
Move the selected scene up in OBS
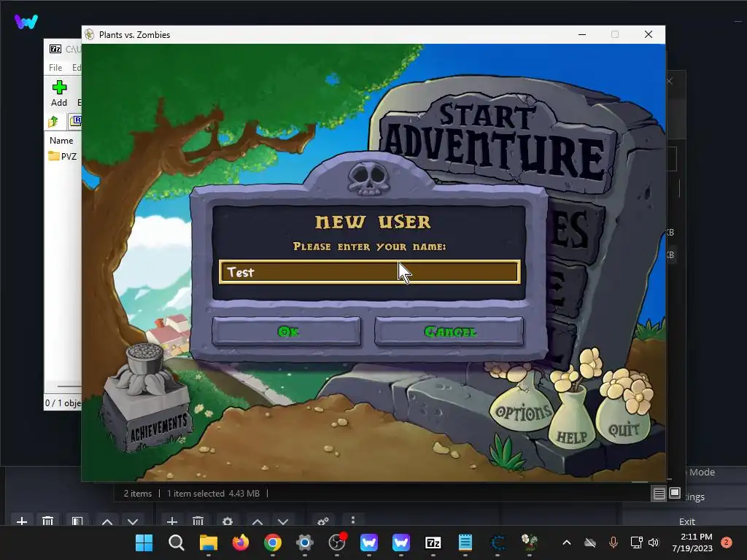[x=107, y=521]
